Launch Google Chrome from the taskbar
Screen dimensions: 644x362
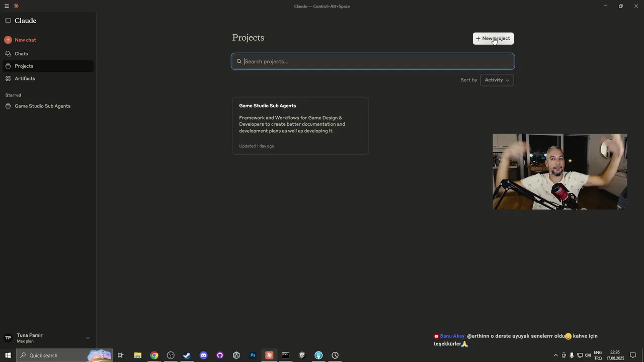pos(154,355)
